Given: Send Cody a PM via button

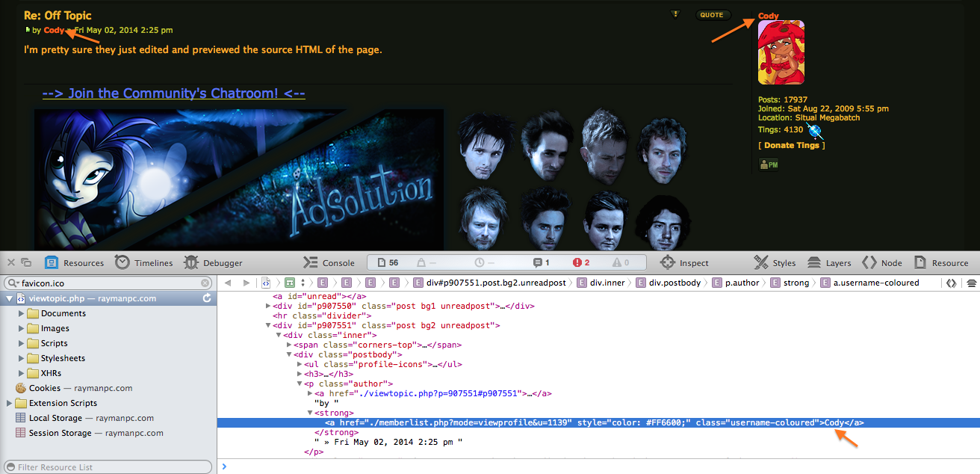Looking at the screenshot, I should tap(768, 164).
